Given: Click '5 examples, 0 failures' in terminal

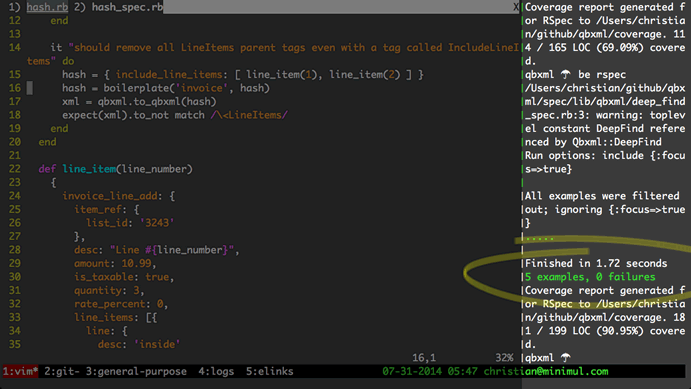Looking at the screenshot, I should point(590,277).
